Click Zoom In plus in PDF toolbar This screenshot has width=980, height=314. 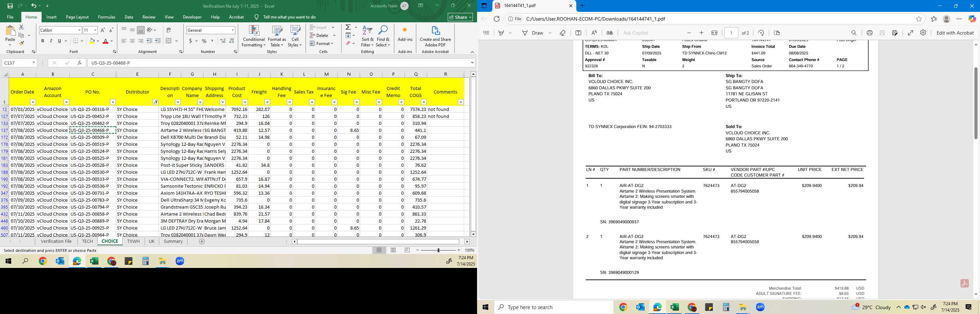click(702, 33)
